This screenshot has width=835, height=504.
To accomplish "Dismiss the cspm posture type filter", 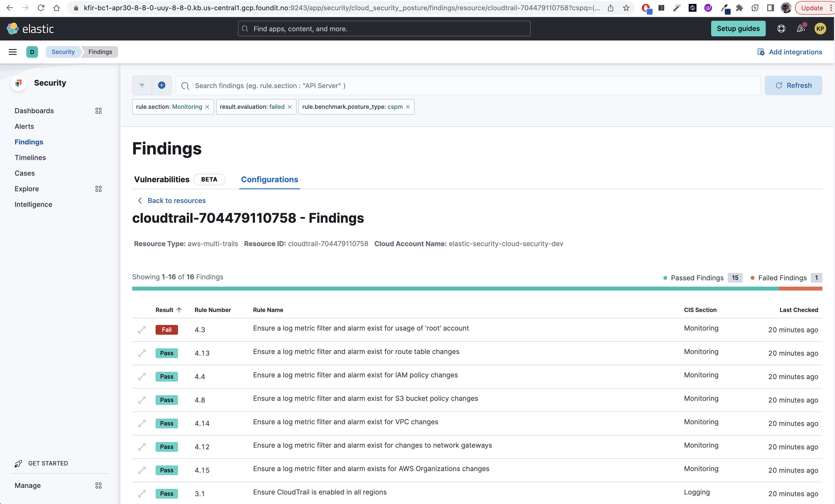I will 408,106.
